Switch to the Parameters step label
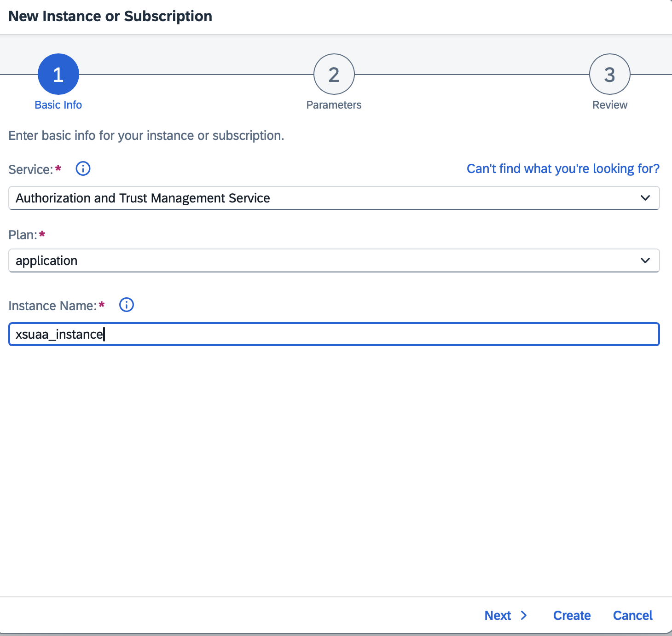 point(334,105)
